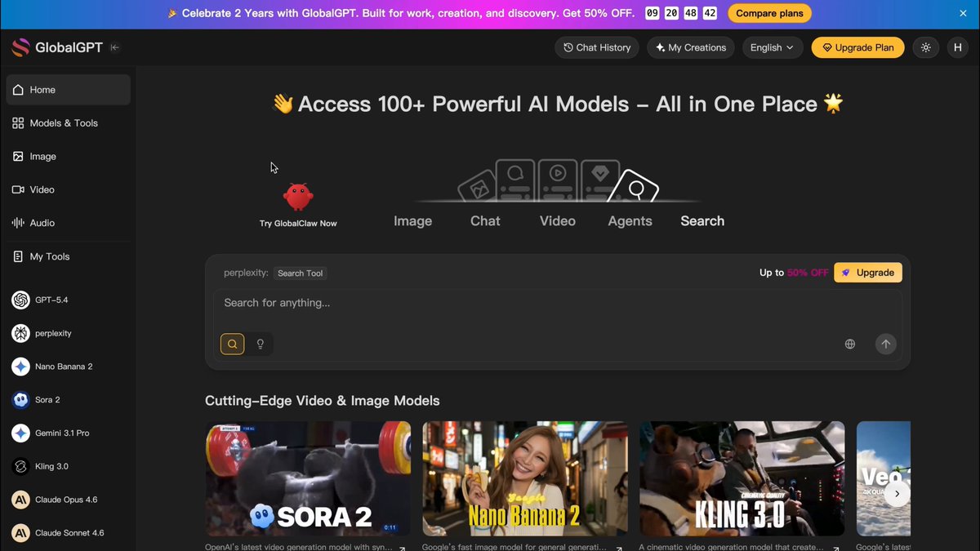Toggle light/dark theme sun icon

point(925,47)
